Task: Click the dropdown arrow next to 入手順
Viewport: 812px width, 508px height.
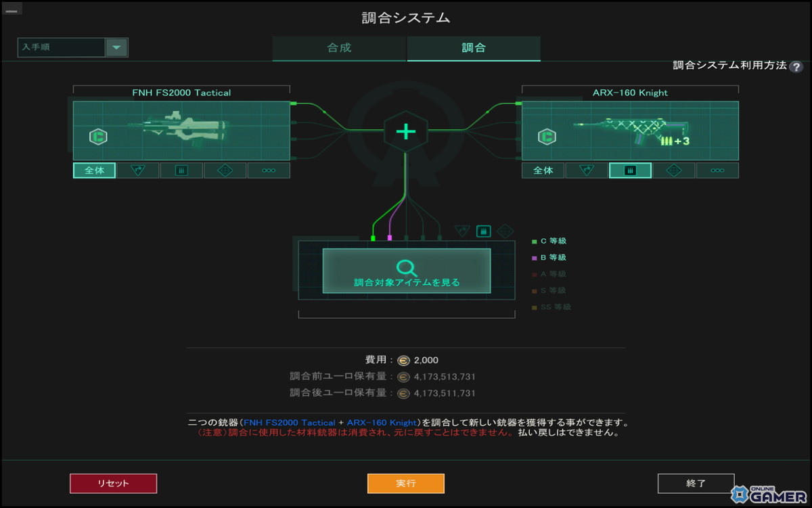Action: pyautogui.click(x=116, y=47)
